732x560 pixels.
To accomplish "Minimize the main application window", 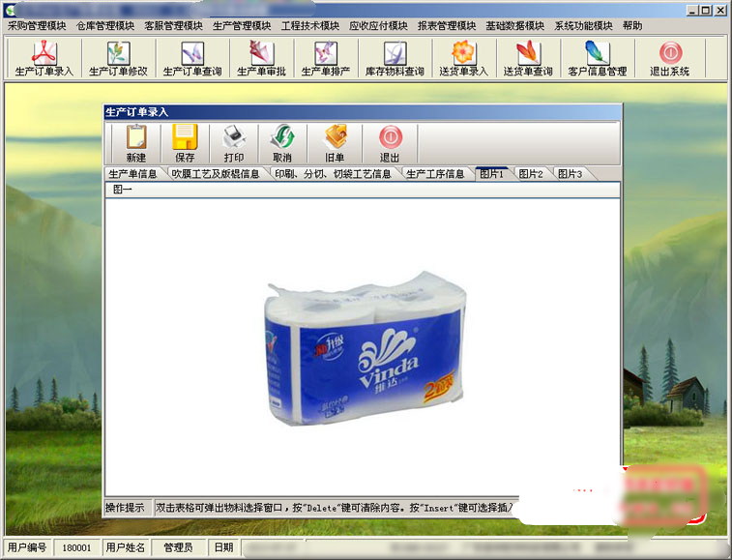I will click(x=692, y=10).
